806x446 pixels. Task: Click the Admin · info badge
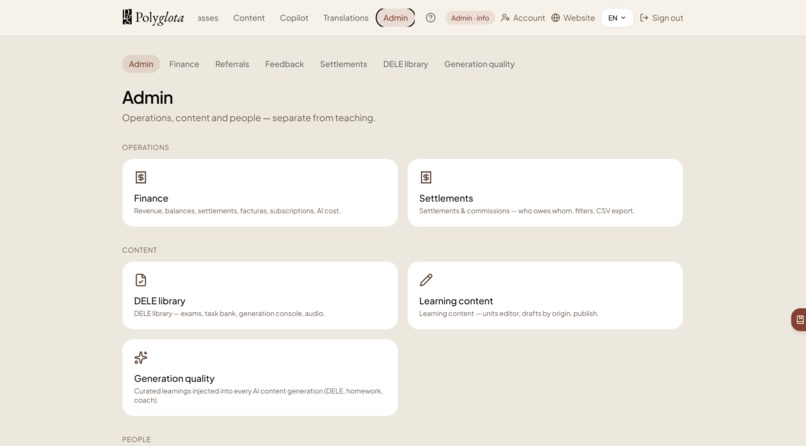click(x=470, y=18)
